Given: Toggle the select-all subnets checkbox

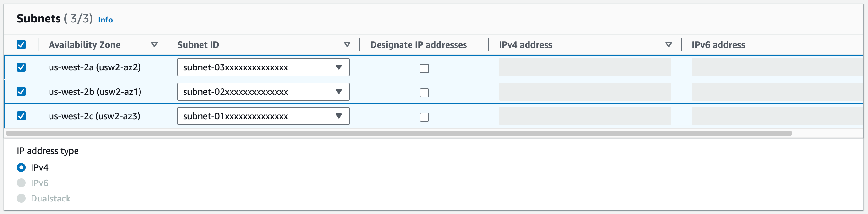Looking at the screenshot, I should [21, 45].
